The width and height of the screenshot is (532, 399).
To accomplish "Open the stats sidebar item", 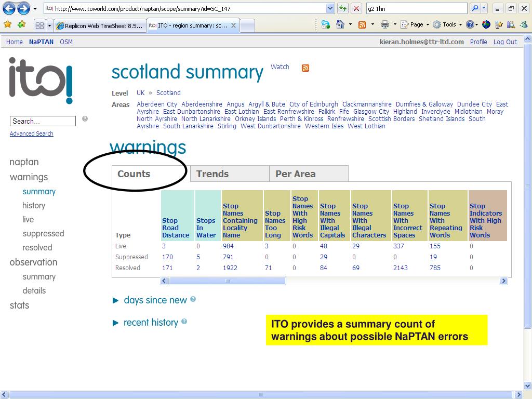I will [19, 305].
